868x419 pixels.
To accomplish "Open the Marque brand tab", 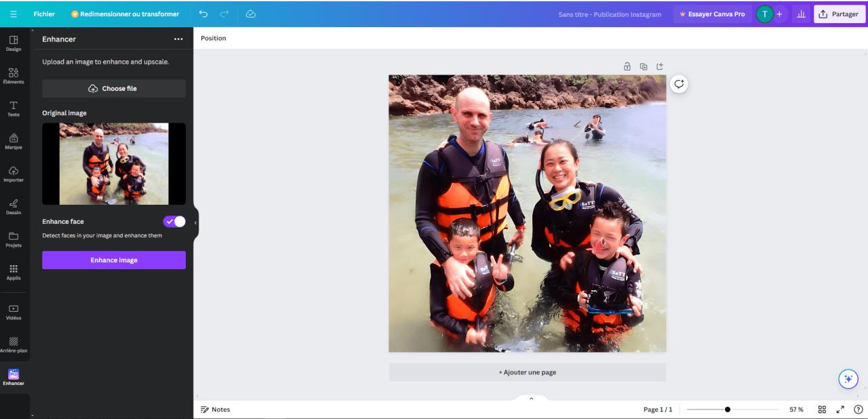I will [14, 141].
